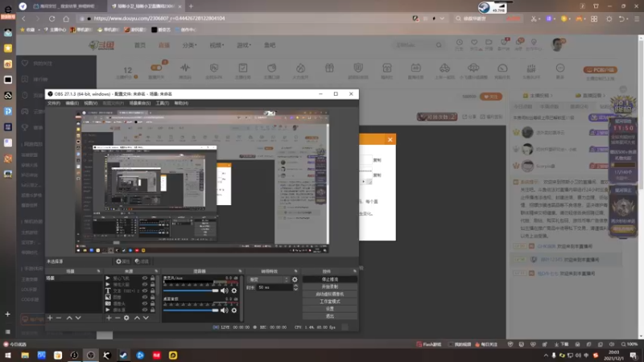
Task: Click the Douyu logo
Action: [x=102, y=45]
